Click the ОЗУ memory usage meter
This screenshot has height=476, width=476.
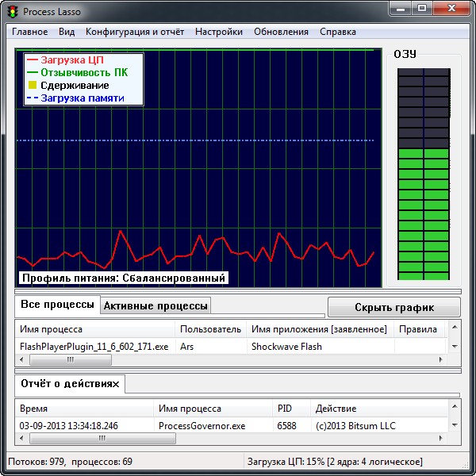click(x=424, y=173)
